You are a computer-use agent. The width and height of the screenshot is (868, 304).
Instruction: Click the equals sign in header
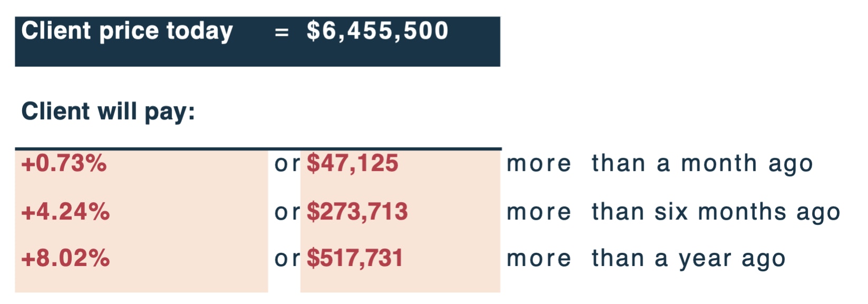coord(282,33)
